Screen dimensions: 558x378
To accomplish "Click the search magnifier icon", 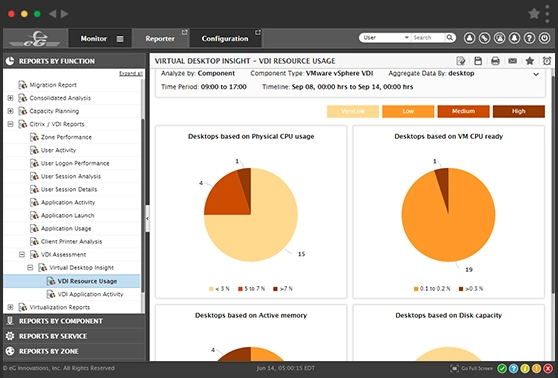I will [450, 37].
